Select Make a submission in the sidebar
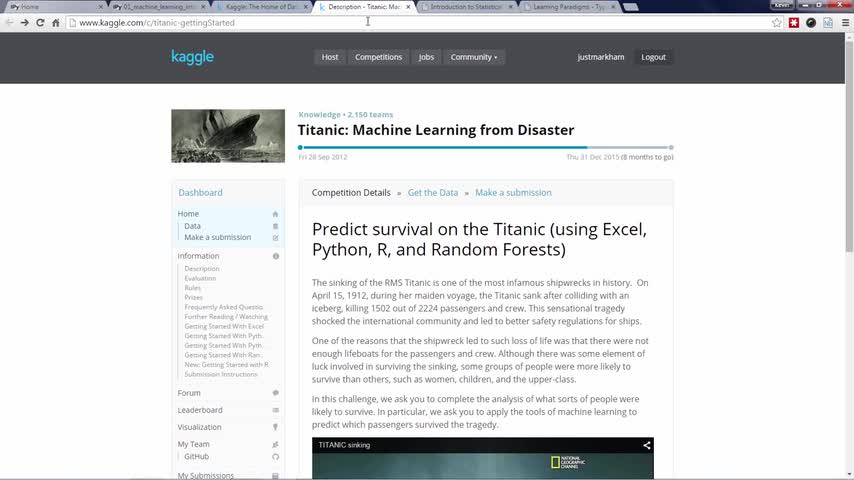Screen dimensions: 854x480 point(217,238)
